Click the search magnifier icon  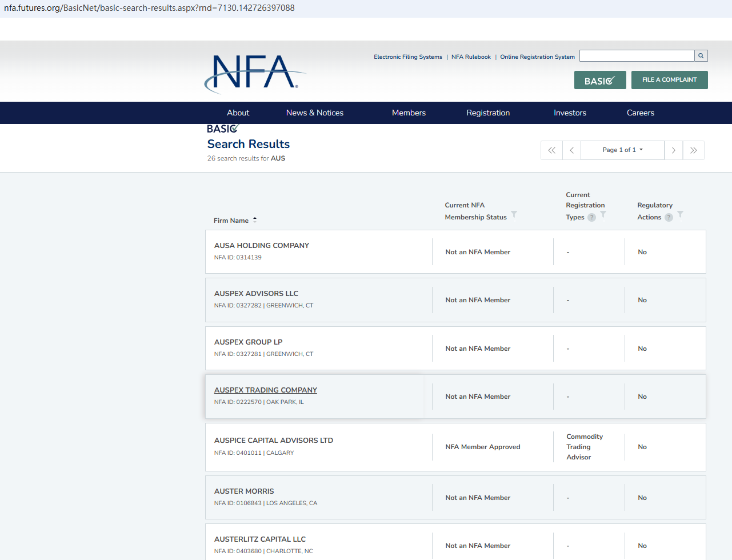[x=701, y=56]
